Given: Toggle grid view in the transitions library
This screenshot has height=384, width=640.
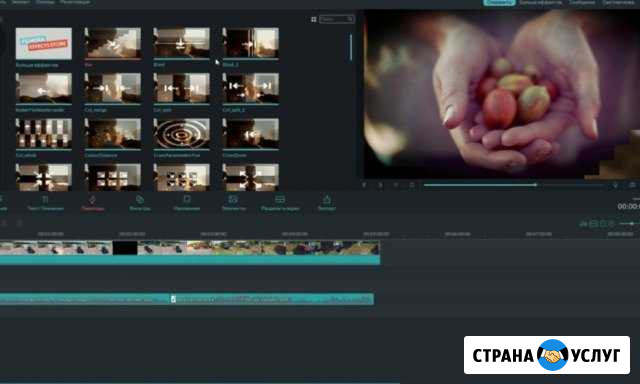Looking at the screenshot, I should (313, 19).
